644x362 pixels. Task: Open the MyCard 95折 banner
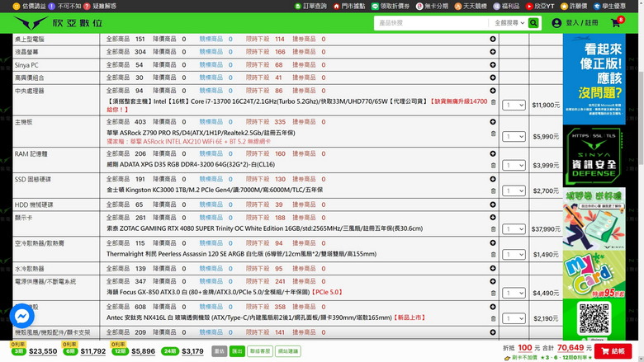coord(594,275)
